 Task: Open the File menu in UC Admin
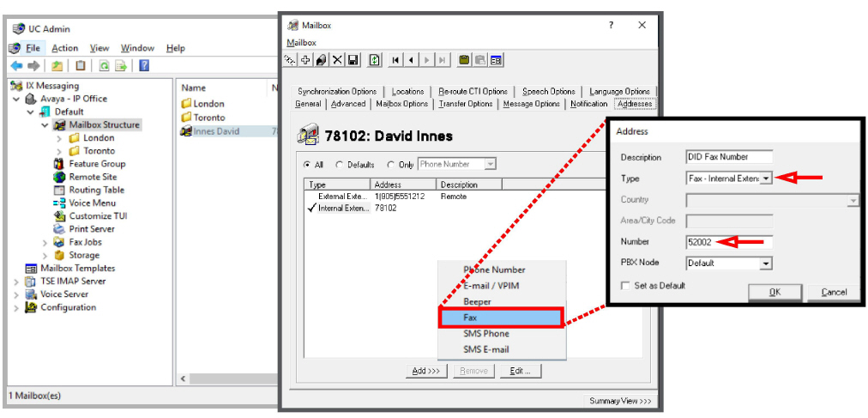click(x=33, y=48)
